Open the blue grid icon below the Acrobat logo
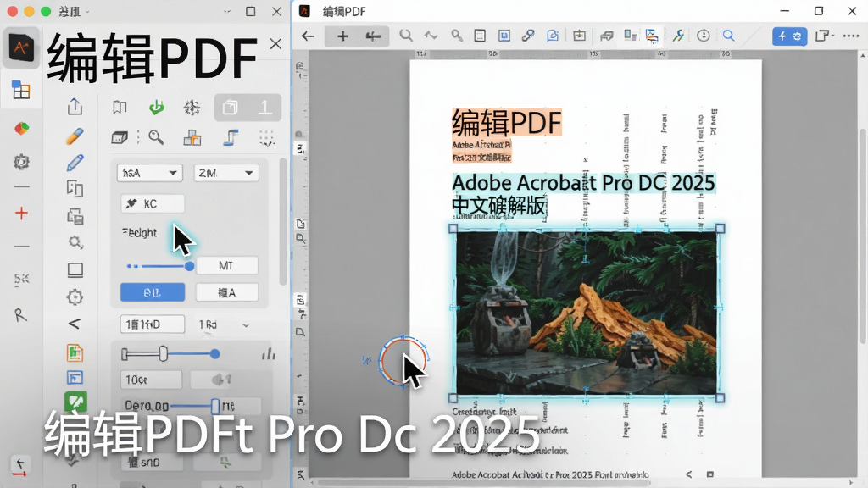Screen dimensions: 868x488 pos(21,90)
